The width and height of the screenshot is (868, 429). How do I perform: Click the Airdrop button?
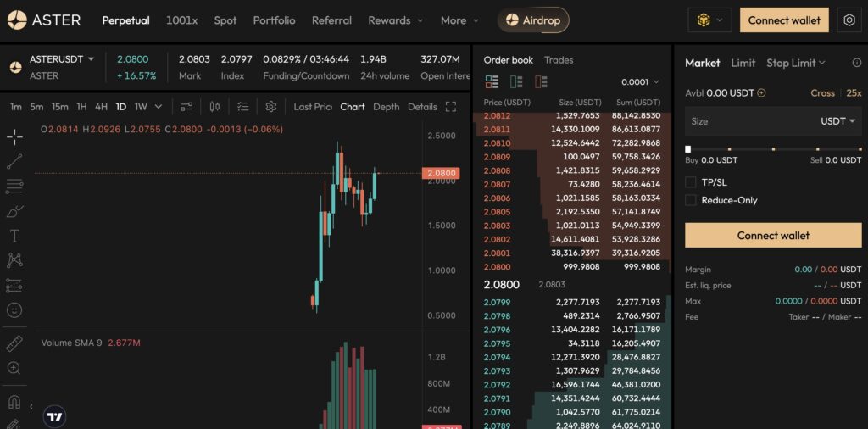[x=533, y=20]
